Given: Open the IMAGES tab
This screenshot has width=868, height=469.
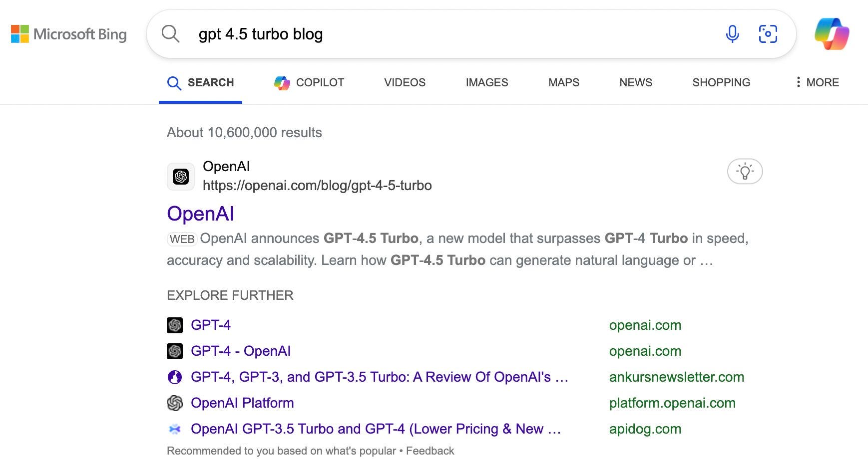Looking at the screenshot, I should click(487, 82).
